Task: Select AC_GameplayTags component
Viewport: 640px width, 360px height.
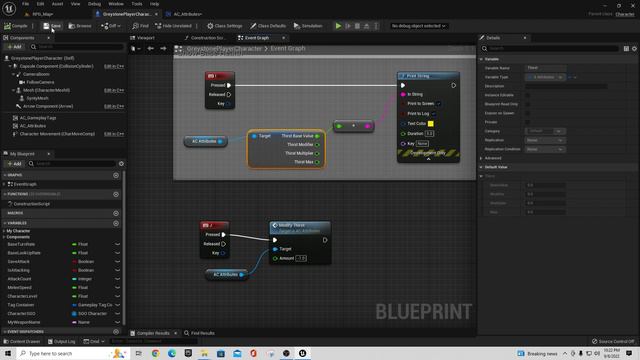Action: pos(38,118)
